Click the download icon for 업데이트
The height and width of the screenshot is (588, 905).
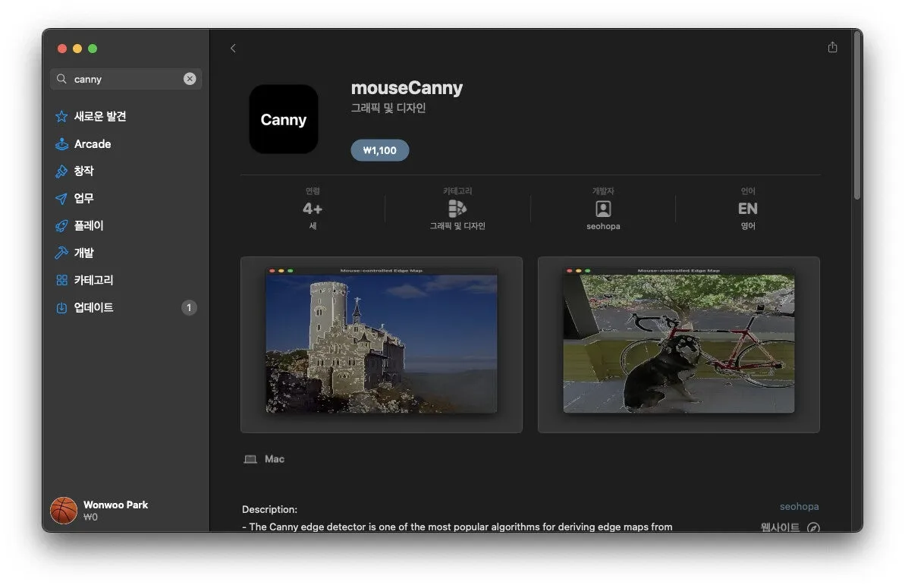(x=61, y=307)
